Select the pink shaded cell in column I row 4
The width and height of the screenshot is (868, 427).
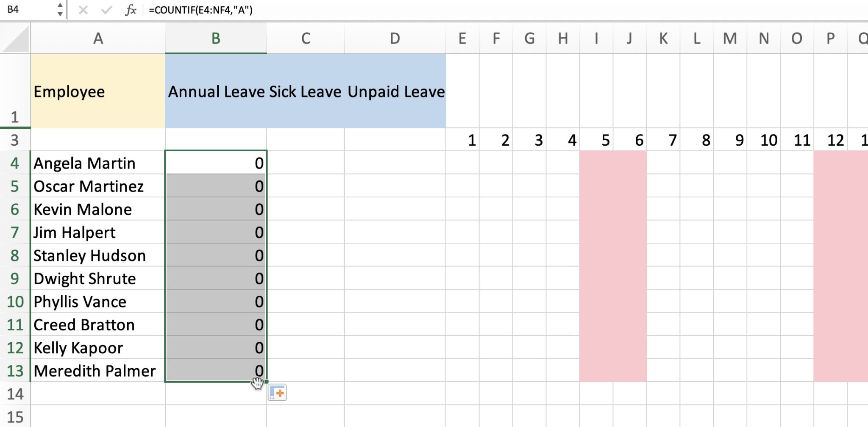click(596, 163)
